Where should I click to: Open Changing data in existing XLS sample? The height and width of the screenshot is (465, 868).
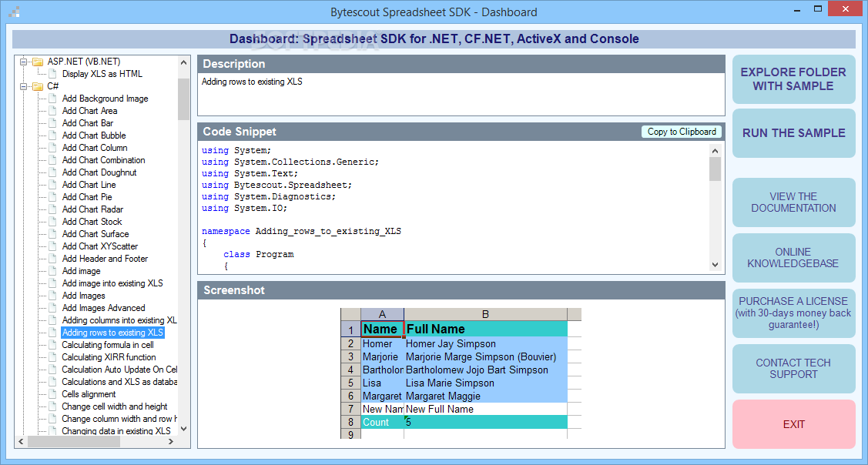pos(116,431)
